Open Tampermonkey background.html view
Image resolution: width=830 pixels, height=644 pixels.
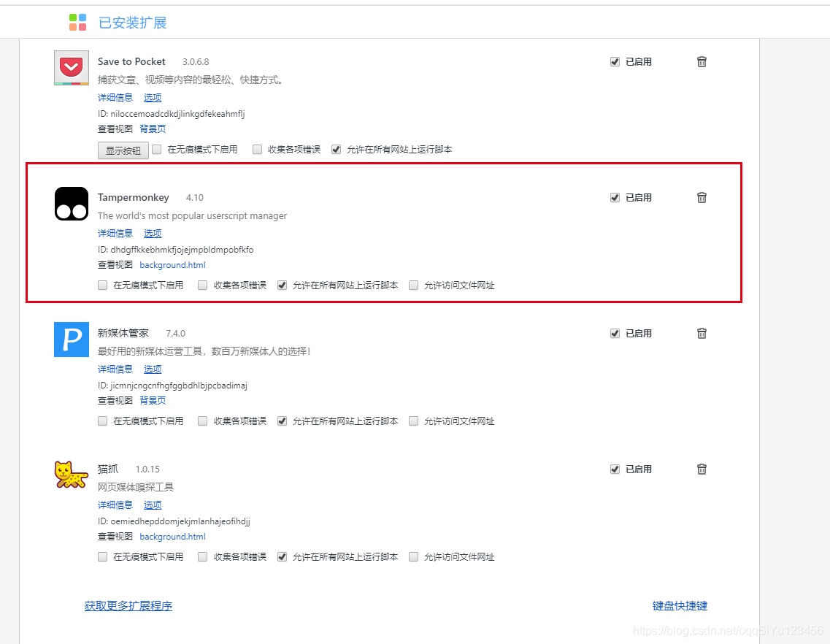(172, 265)
